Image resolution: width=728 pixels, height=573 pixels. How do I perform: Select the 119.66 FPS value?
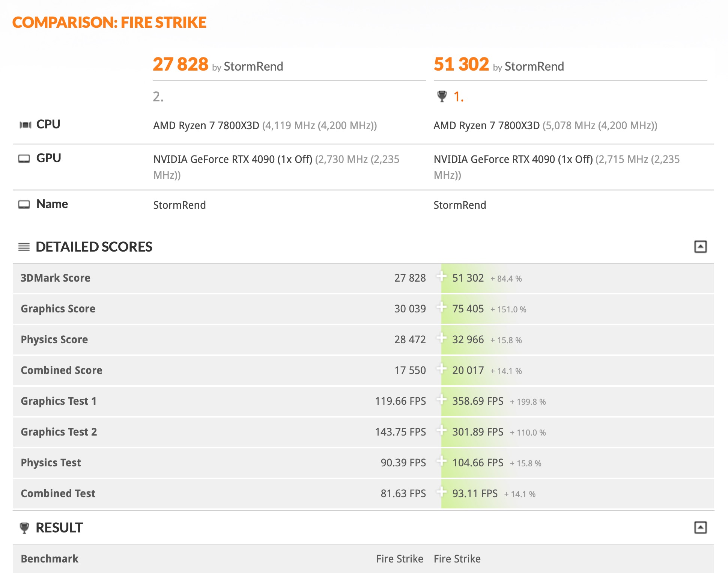[x=400, y=401]
